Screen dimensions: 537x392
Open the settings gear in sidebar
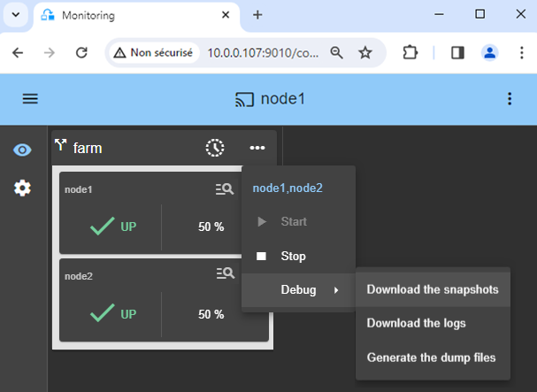pyautogui.click(x=22, y=188)
